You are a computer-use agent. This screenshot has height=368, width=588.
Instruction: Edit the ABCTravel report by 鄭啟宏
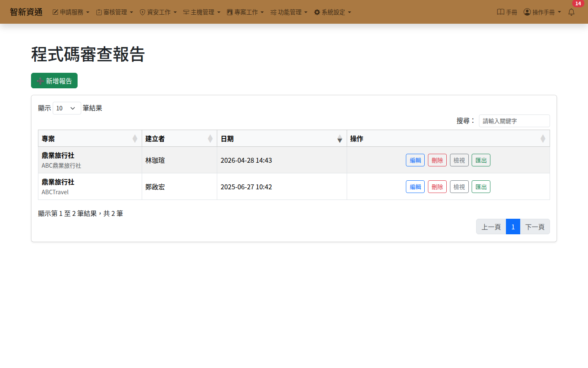(415, 187)
